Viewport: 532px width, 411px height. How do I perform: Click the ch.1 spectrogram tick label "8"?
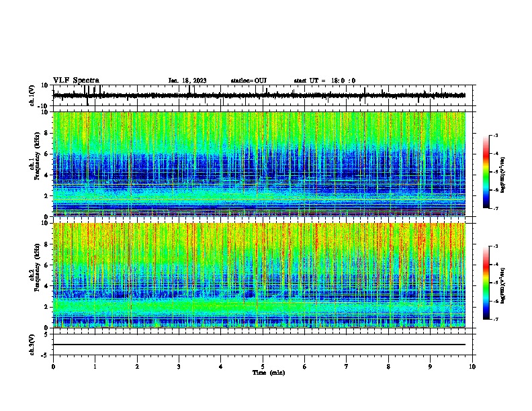tap(47, 133)
